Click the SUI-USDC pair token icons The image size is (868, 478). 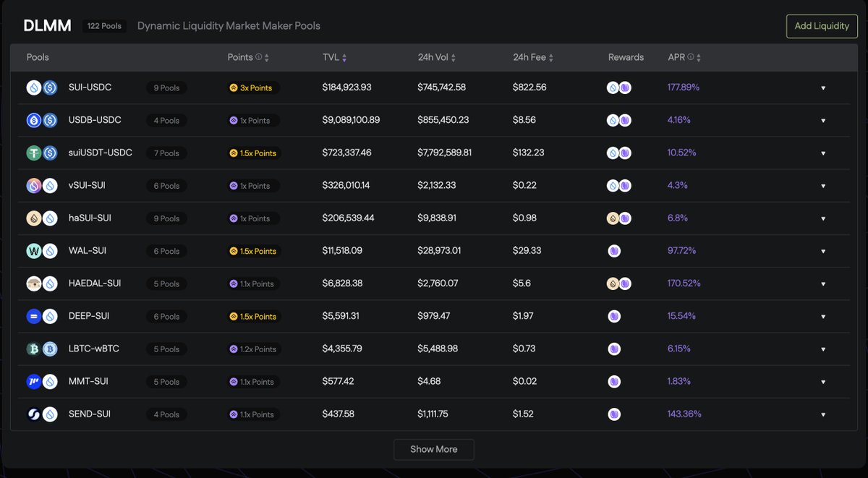click(42, 88)
